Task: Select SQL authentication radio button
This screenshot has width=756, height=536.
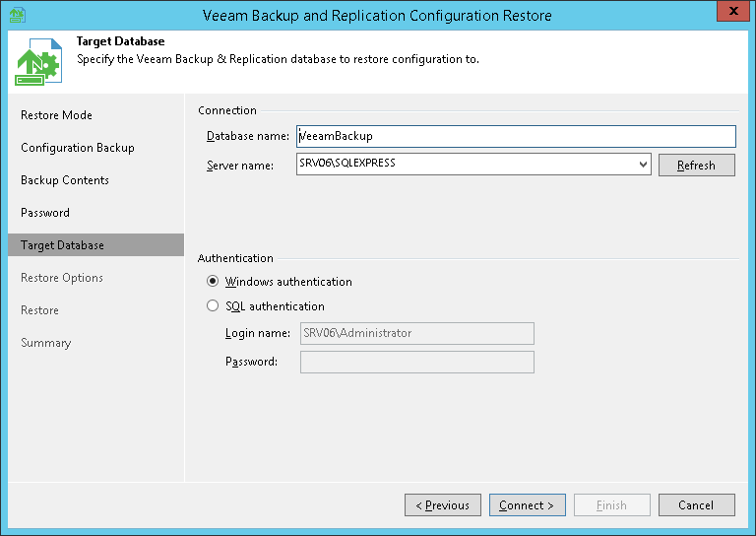Action: coord(213,306)
